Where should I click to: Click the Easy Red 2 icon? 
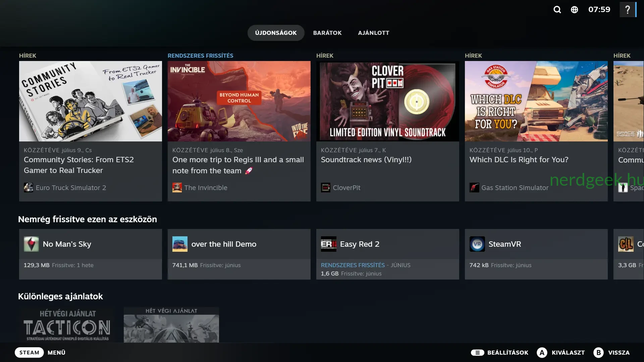pos(328,244)
